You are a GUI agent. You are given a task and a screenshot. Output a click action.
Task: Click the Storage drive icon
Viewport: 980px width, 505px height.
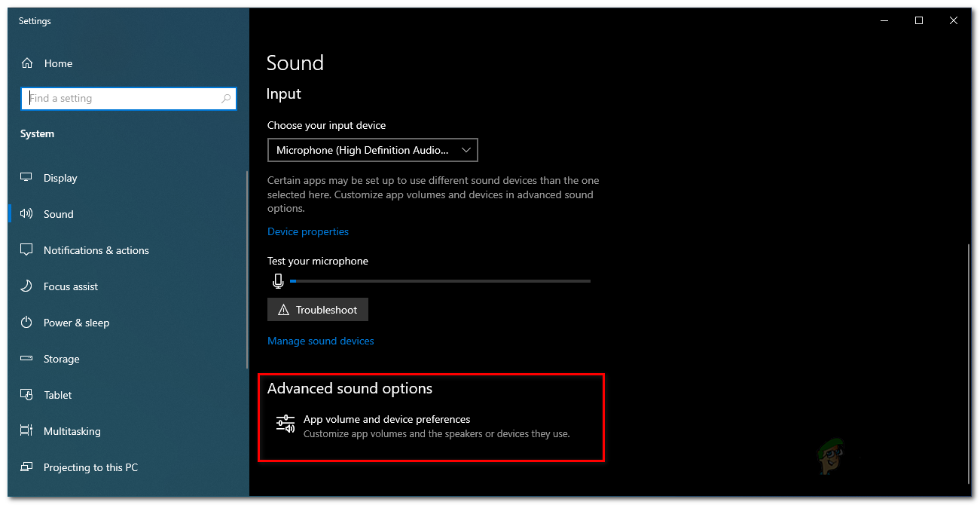26,359
